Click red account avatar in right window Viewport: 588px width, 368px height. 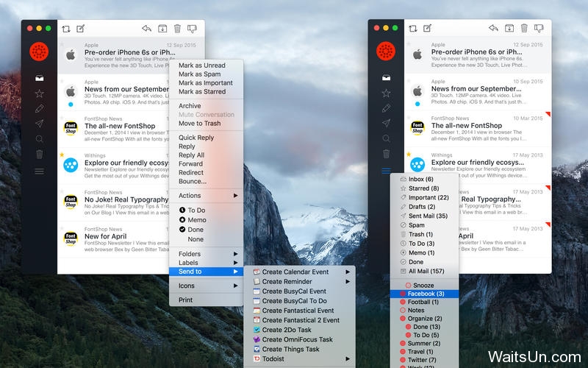click(386, 51)
